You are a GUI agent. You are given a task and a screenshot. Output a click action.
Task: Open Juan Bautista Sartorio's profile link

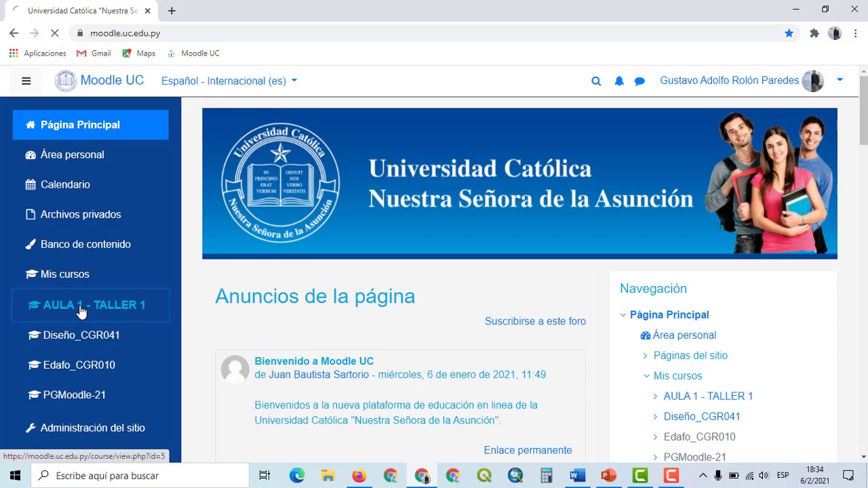tap(319, 374)
